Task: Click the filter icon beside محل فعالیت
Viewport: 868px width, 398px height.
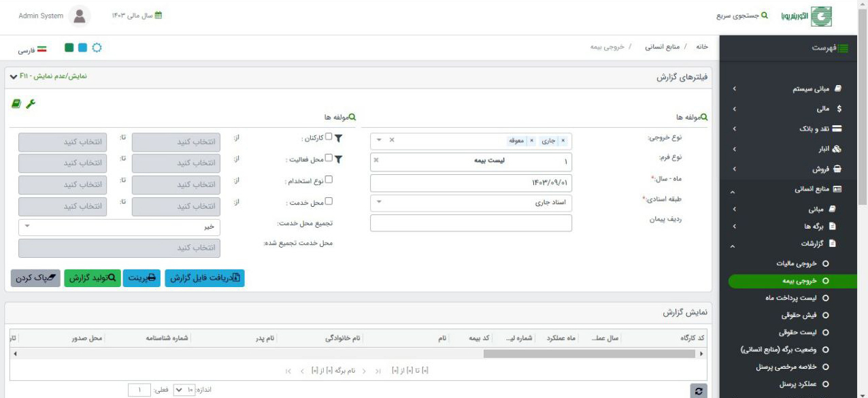Action: point(339,159)
